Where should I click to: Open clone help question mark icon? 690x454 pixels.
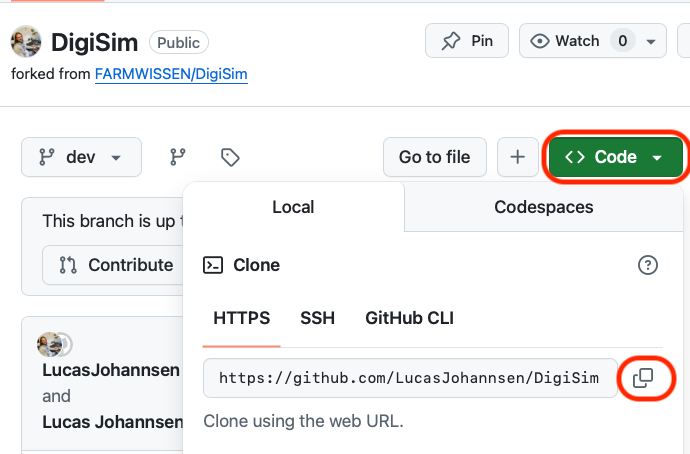tap(648, 265)
